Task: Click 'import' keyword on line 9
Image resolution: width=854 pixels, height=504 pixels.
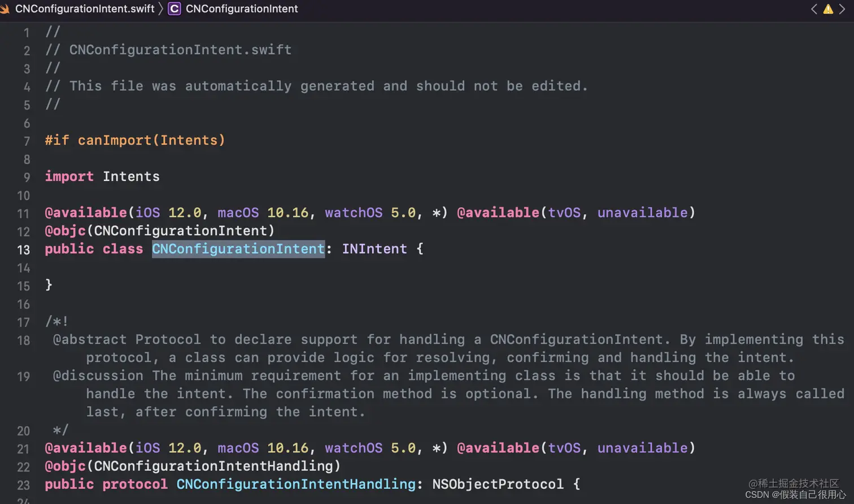Action: [69, 176]
